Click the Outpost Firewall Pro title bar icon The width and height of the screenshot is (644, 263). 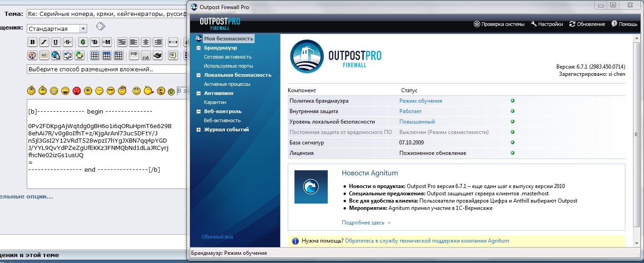[194, 7]
